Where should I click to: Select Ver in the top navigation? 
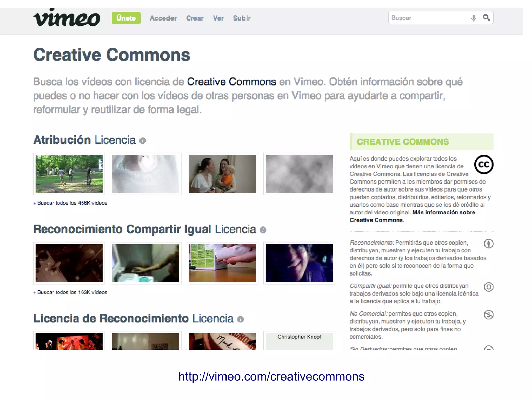click(218, 18)
